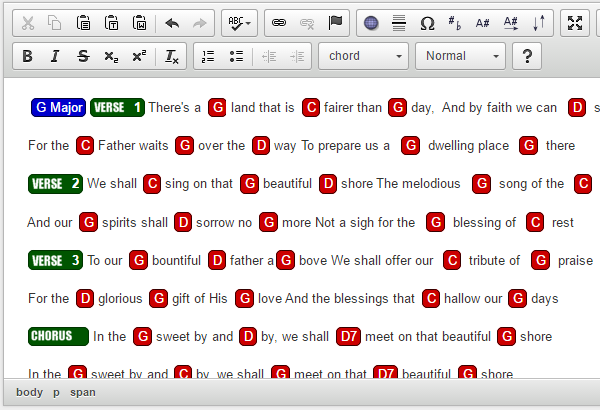Maximize the editor area
The height and width of the screenshot is (410, 600).
pyautogui.click(x=575, y=22)
